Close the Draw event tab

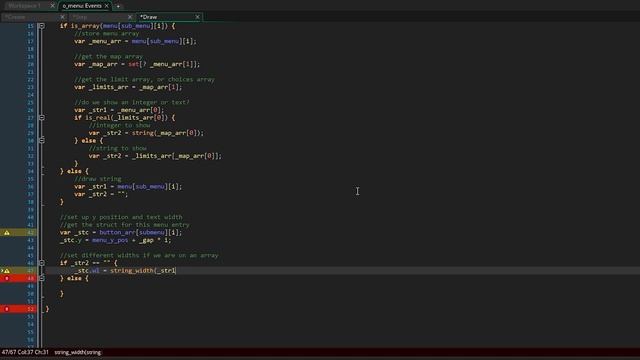click(x=198, y=17)
